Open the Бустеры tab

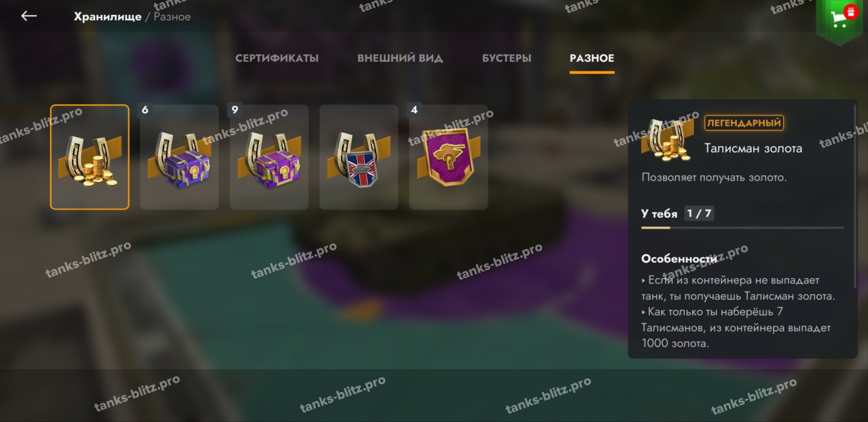click(x=507, y=58)
